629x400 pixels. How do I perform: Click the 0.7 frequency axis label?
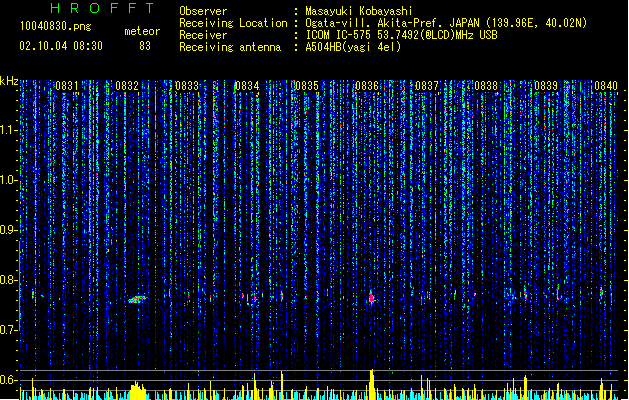[9, 330]
